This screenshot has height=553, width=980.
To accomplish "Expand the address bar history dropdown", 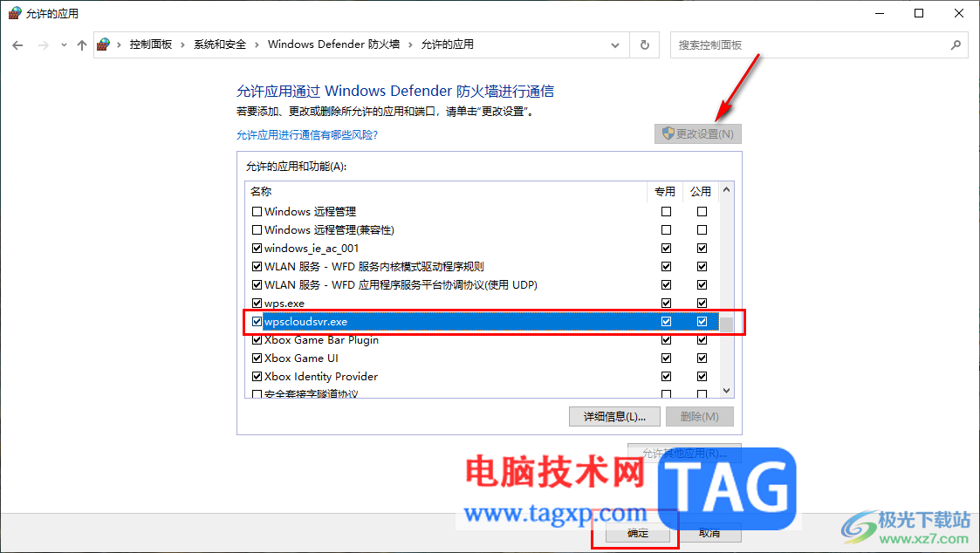I will pyautogui.click(x=615, y=45).
